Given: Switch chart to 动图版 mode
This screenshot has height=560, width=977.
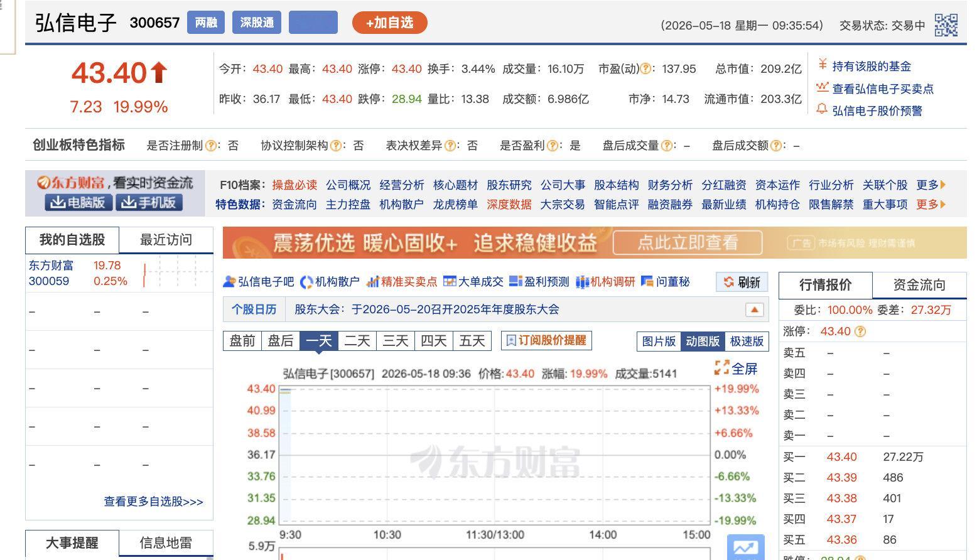Looking at the screenshot, I should point(703,341).
